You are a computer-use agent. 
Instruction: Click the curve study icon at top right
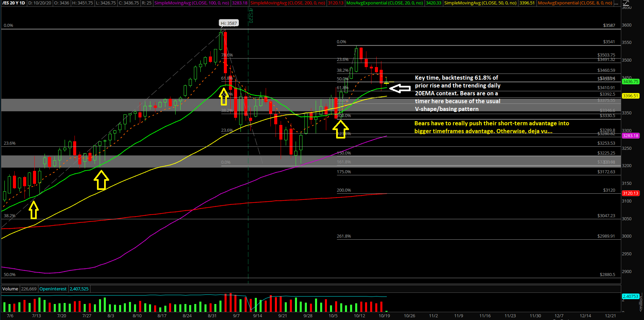[626, 3]
